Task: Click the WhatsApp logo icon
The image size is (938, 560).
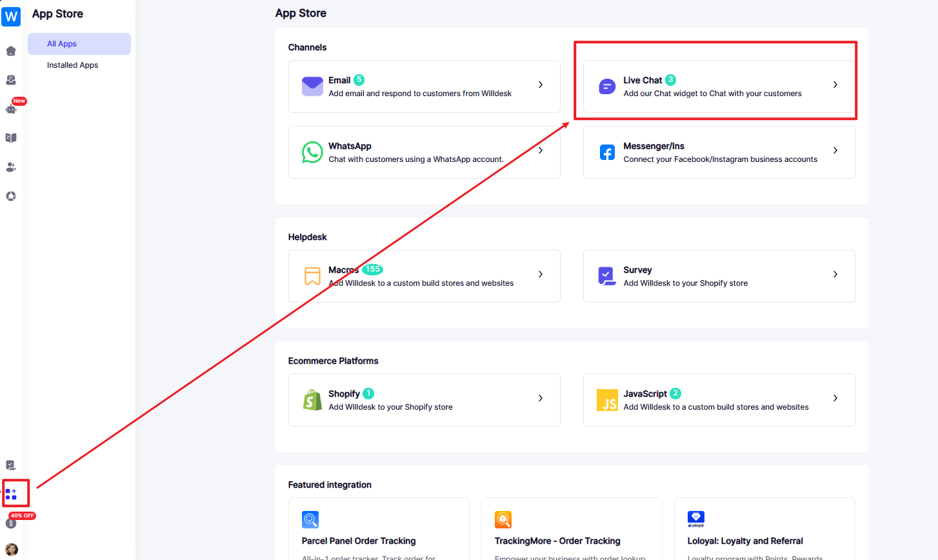Action: click(312, 152)
